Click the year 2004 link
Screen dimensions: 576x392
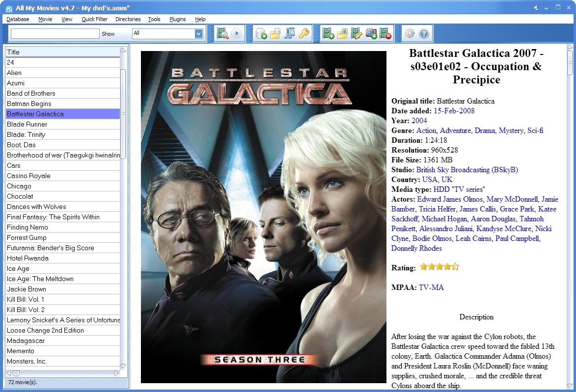tap(419, 121)
